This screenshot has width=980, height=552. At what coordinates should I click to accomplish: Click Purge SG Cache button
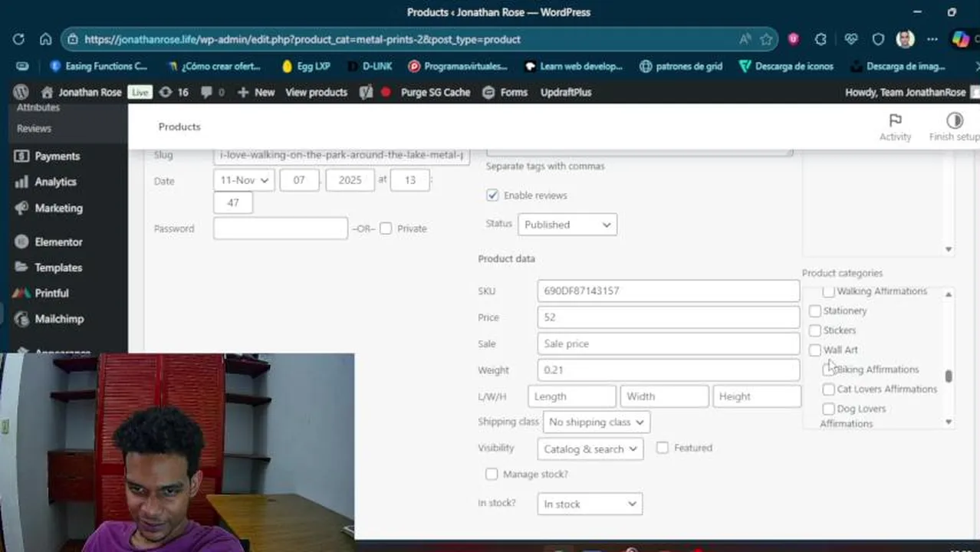[x=436, y=92]
